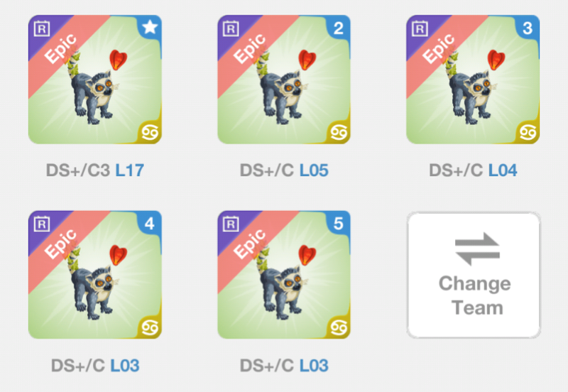Screen dimensions: 568x392
Task: Click the Cancer zodiac icon on L04 card
Action: point(528,133)
